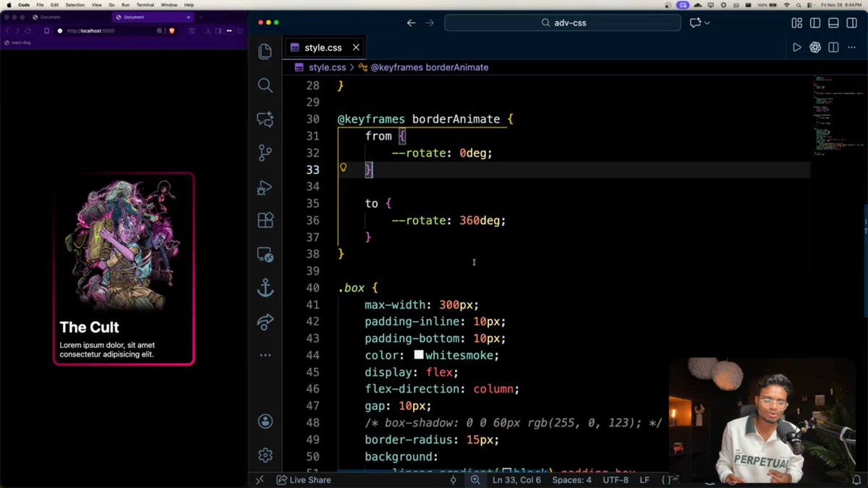The width and height of the screenshot is (868, 488).
Task: Bookmark the page in browser toolbar
Action: (47, 31)
